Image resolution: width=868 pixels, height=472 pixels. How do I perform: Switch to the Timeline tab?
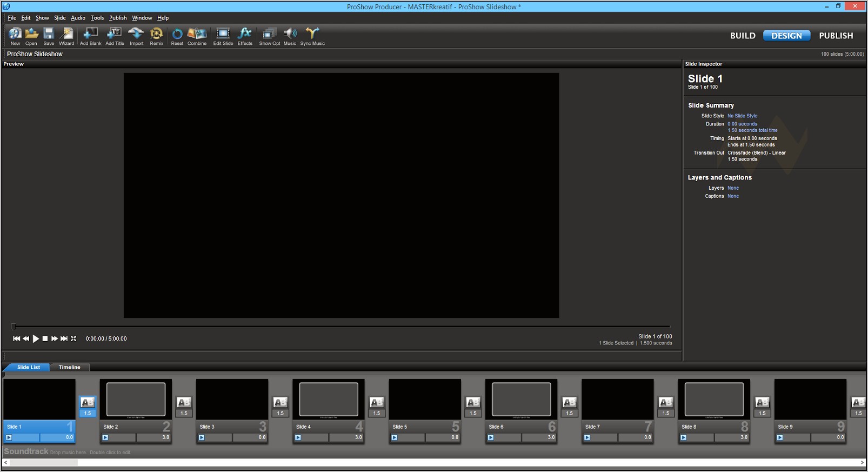point(69,367)
